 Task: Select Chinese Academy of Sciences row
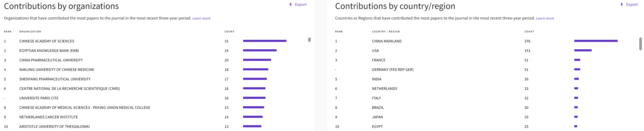47,41
